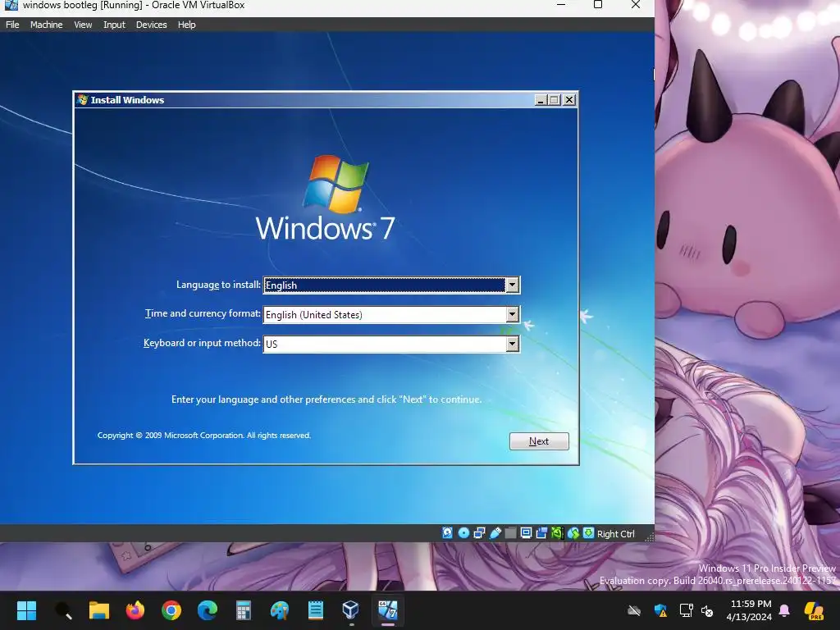Open the Machine menu
The width and height of the screenshot is (840, 630).
pos(46,25)
